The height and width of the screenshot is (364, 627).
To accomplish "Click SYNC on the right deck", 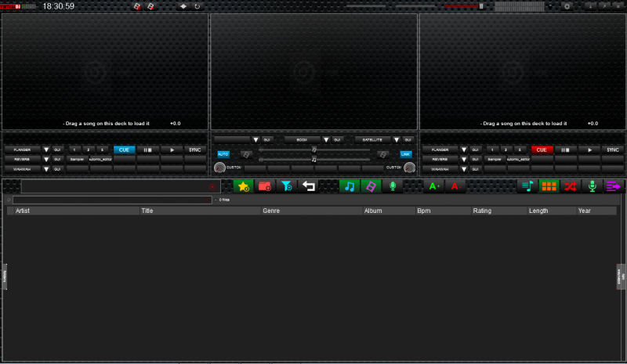I will click(613, 150).
